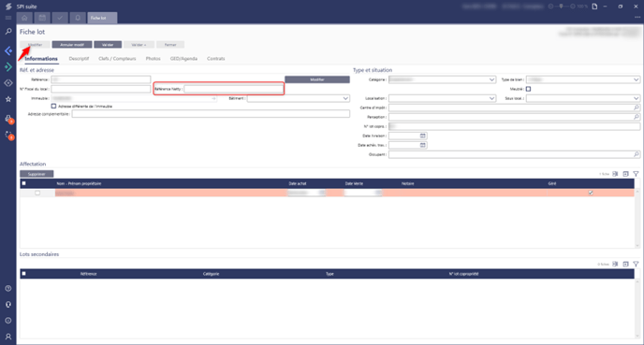Click the teal right-arrow sidebar icon

(x=8, y=67)
